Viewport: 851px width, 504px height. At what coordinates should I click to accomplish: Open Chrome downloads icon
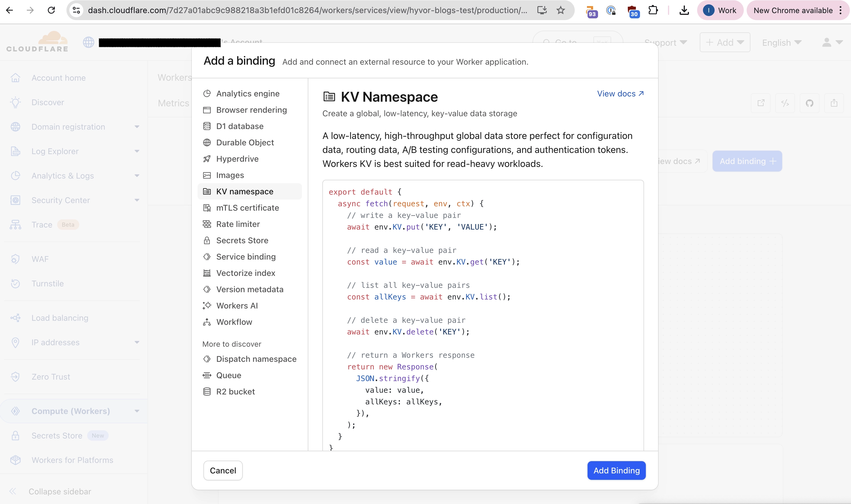(684, 10)
